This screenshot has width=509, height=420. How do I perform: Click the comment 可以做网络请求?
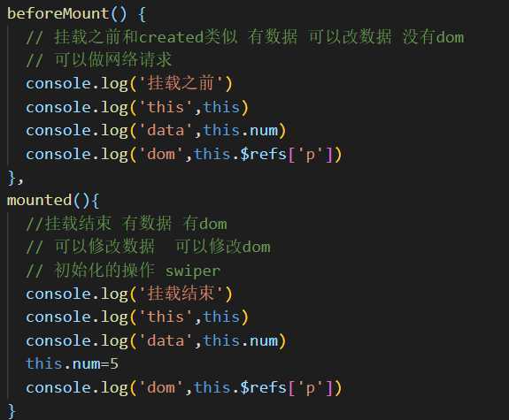click(x=98, y=59)
